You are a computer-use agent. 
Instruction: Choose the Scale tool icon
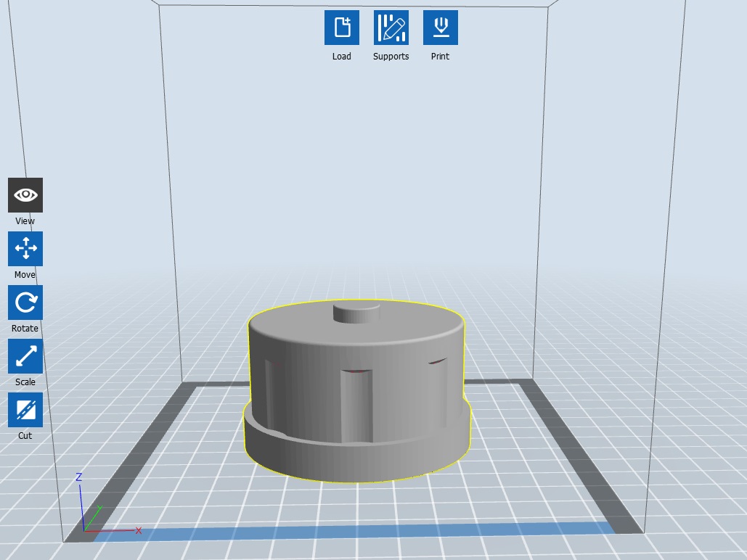tap(25, 356)
